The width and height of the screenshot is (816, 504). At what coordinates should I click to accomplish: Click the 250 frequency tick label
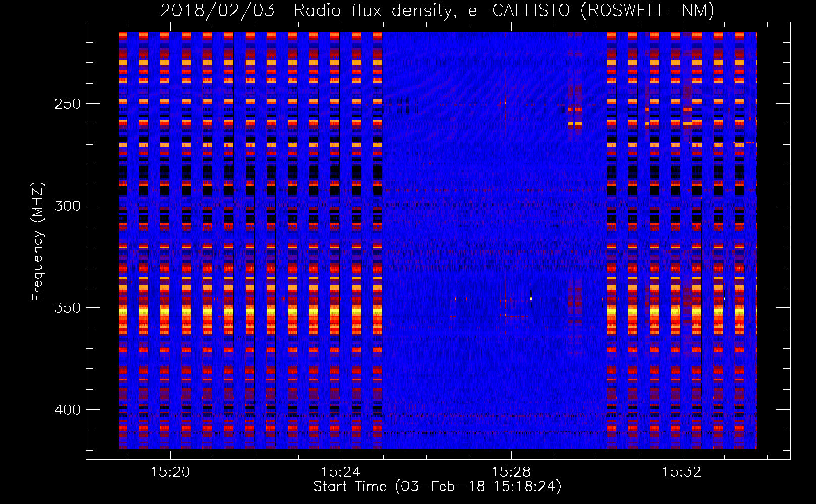coord(68,104)
